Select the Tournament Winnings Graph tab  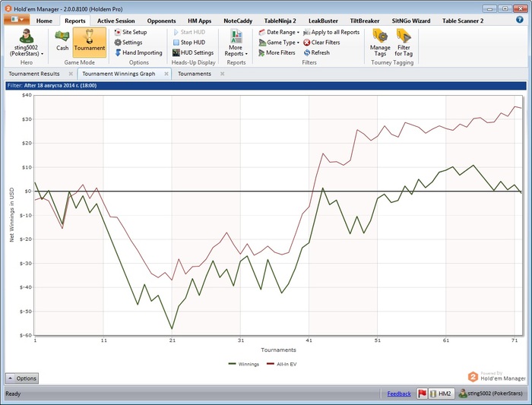119,74
